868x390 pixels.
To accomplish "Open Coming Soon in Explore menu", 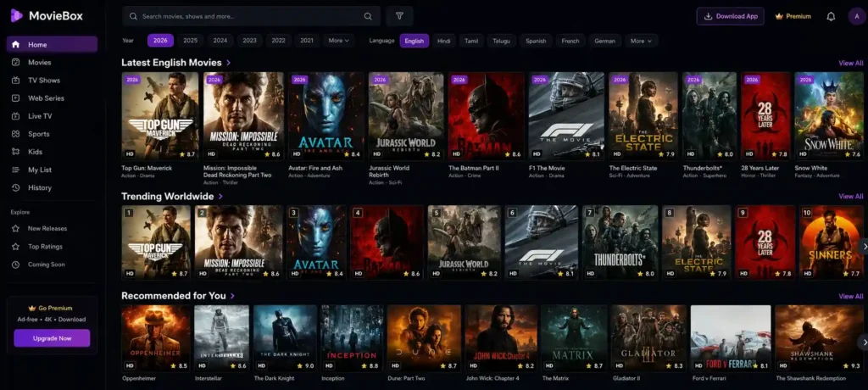I will click(52, 265).
